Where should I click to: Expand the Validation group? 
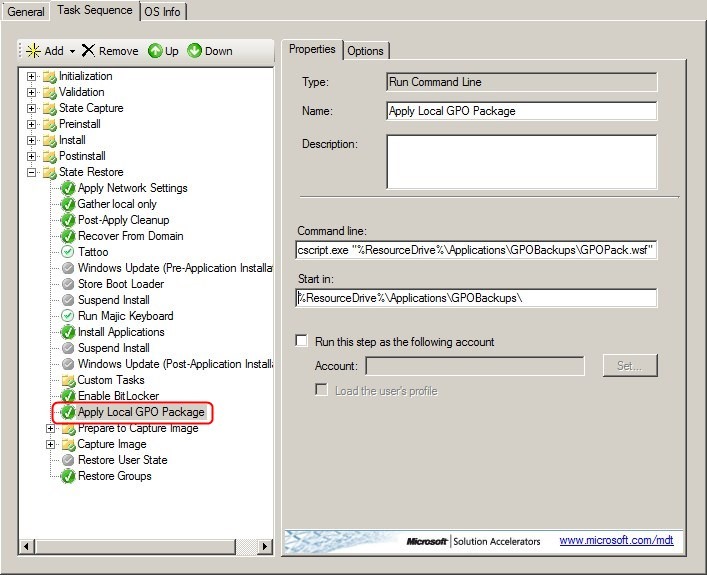31,92
